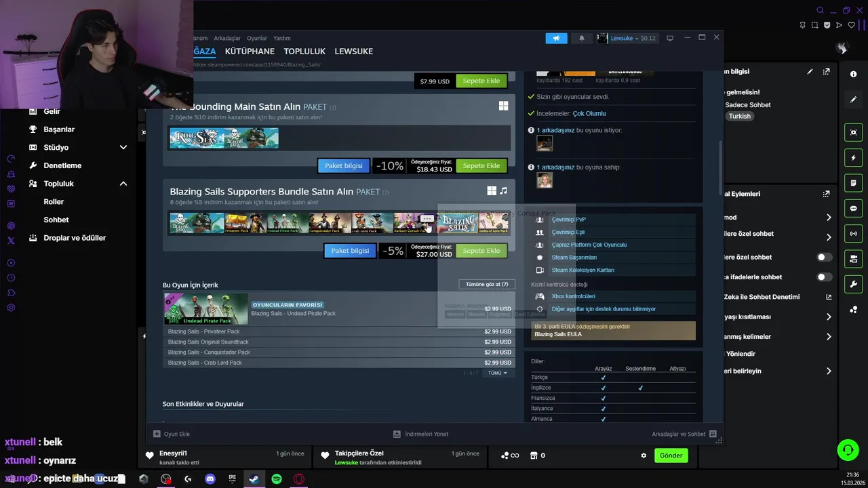The width and height of the screenshot is (868, 488).
Task: Collapse the Topluluk section chevron
Action: (x=123, y=184)
